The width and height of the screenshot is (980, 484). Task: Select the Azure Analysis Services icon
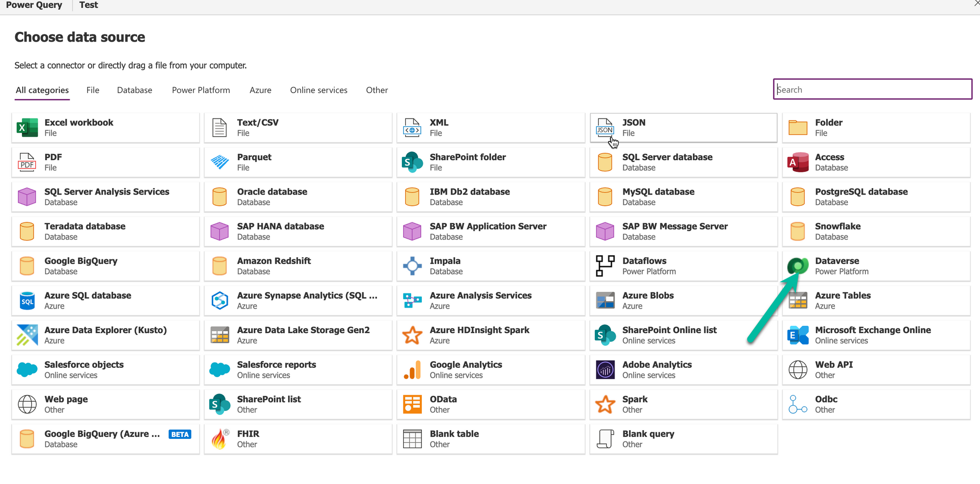(412, 301)
